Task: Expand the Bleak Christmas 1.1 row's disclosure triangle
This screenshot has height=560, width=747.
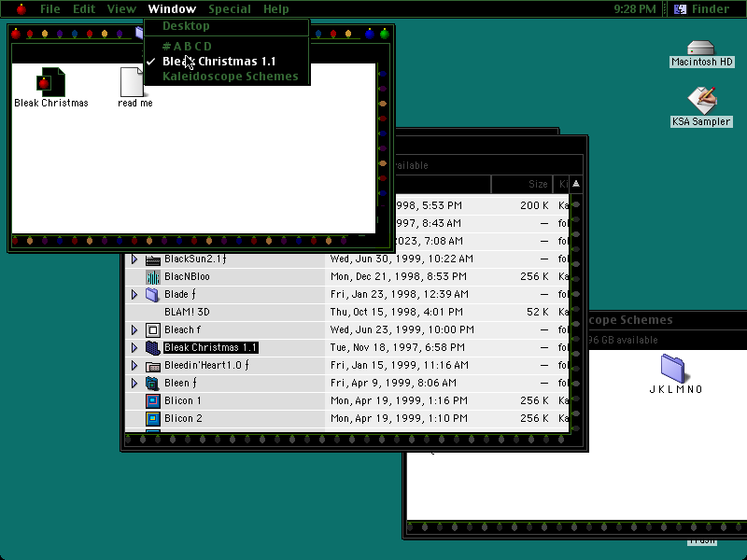Action: pyautogui.click(x=134, y=347)
